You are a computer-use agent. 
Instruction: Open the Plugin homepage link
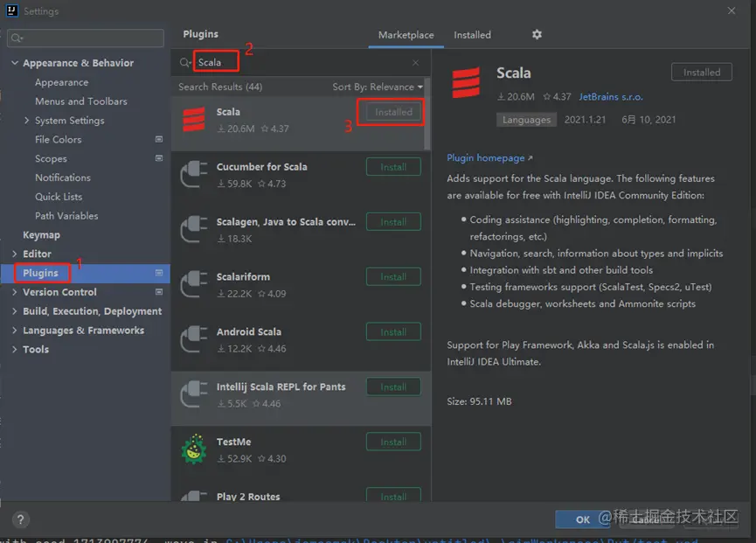pyautogui.click(x=489, y=158)
